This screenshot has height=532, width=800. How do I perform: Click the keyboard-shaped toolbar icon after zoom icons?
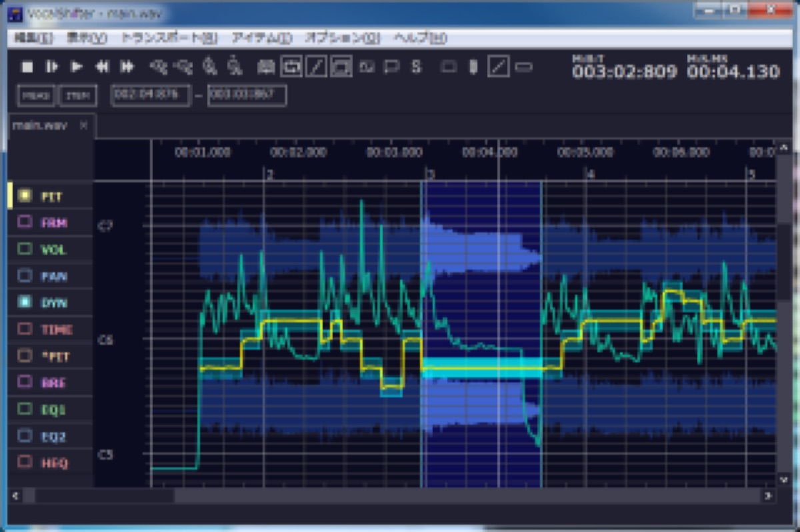pyautogui.click(x=266, y=67)
